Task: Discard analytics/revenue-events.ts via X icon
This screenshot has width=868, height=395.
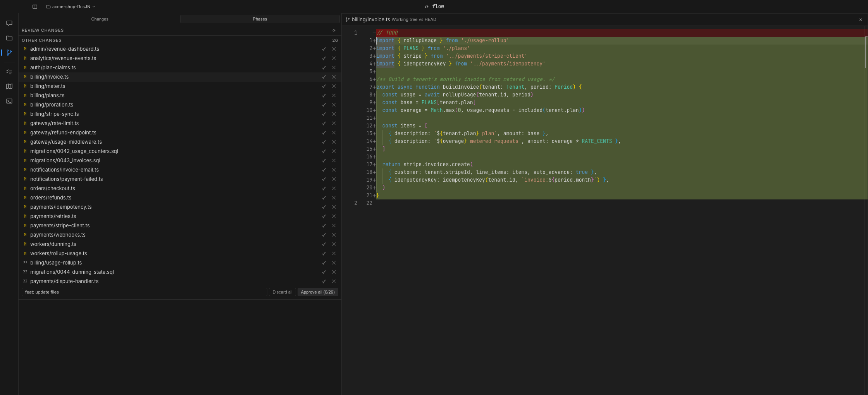Action: [x=334, y=58]
